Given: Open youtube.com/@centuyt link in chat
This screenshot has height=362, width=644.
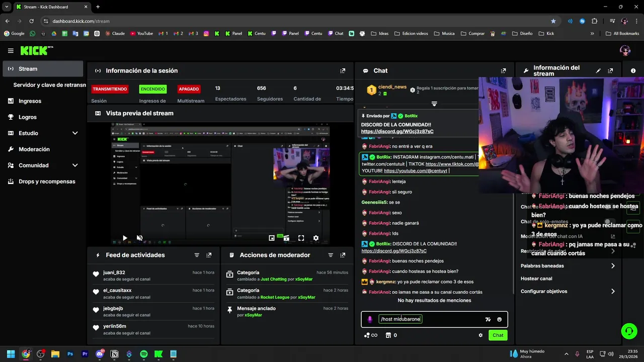Looking at the screenshot, I should click(x=416, y=171).
